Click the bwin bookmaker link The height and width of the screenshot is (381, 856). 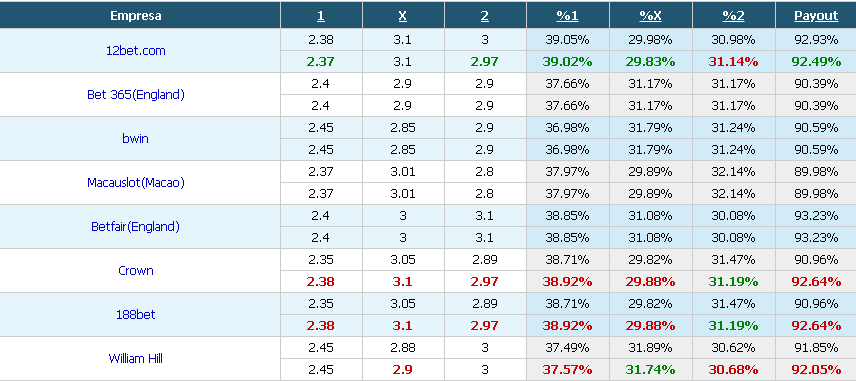coord(135,139)
